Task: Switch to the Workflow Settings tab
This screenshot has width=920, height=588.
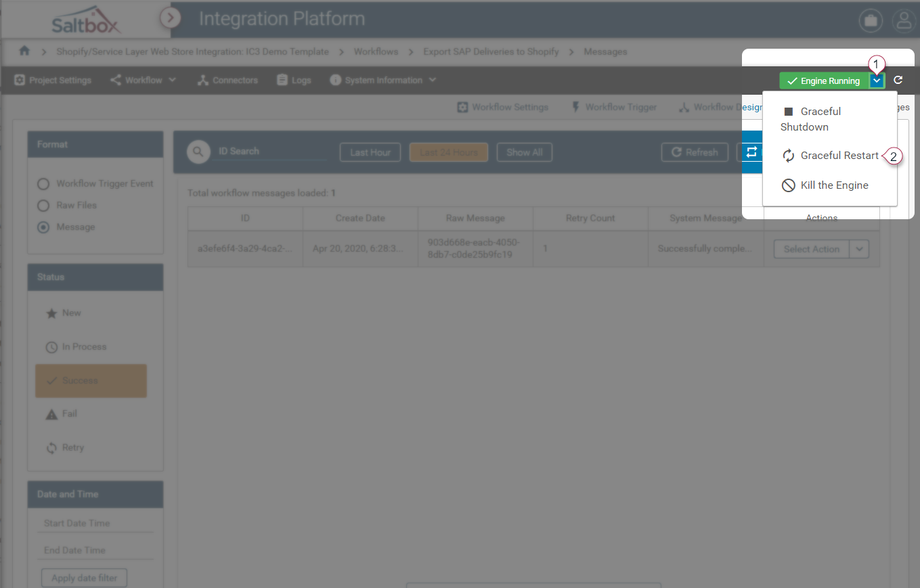Action: (x=502, y=107)
